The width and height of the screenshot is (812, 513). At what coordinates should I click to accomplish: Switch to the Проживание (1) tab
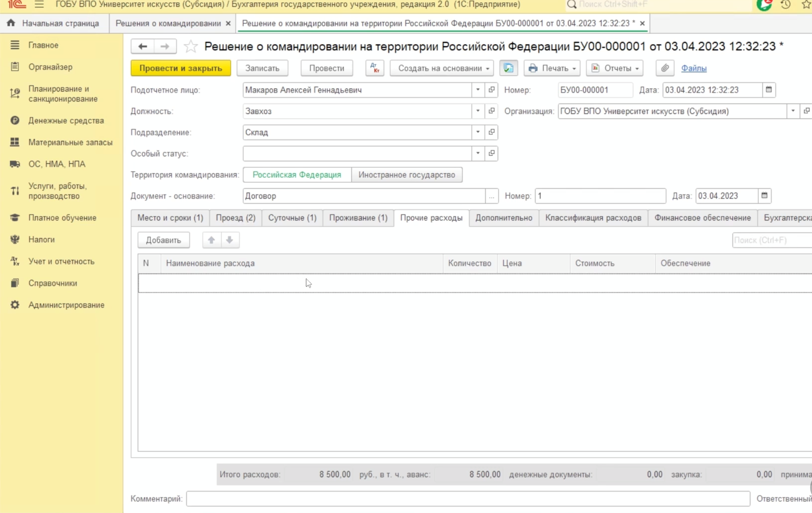pos(358,218)
